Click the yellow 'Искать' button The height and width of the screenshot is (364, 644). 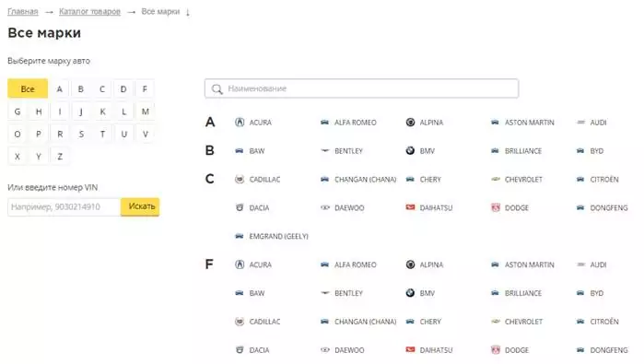pos(140,206)
